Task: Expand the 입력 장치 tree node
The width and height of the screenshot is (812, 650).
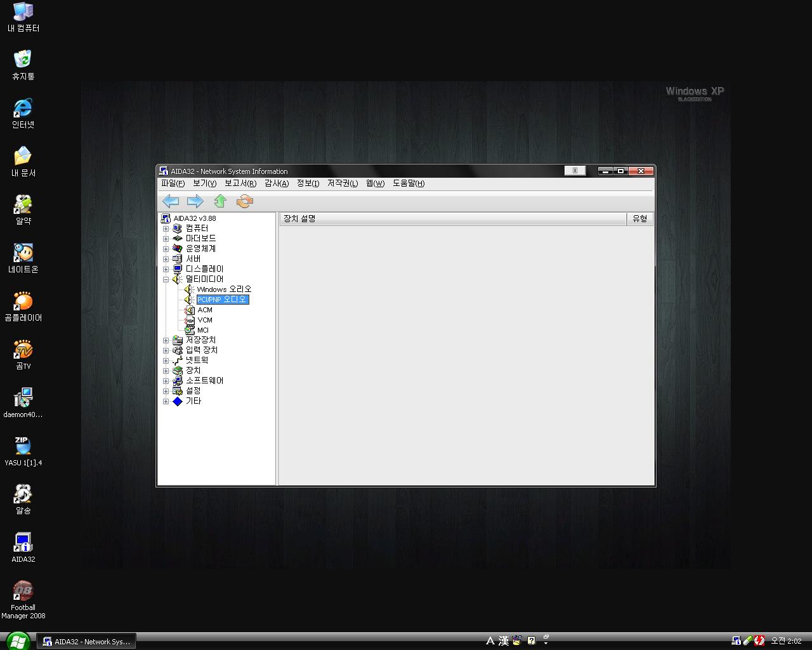Action: point(166,350)
